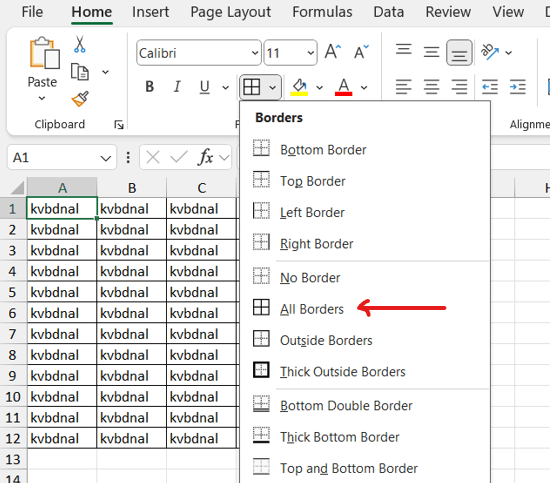550x483 pixels.
Task: Expand the Fill Color dropdown arrow
Action: click(x=319, y=87)
